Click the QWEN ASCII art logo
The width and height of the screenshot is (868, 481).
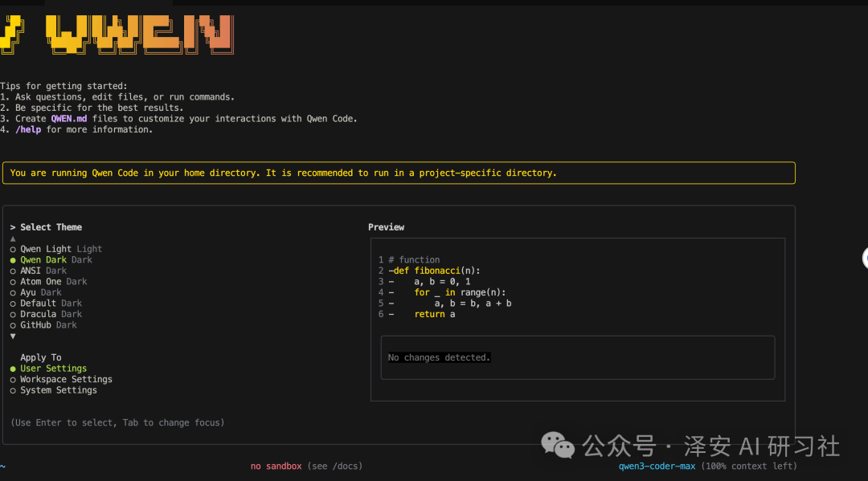tap(117, 35)
